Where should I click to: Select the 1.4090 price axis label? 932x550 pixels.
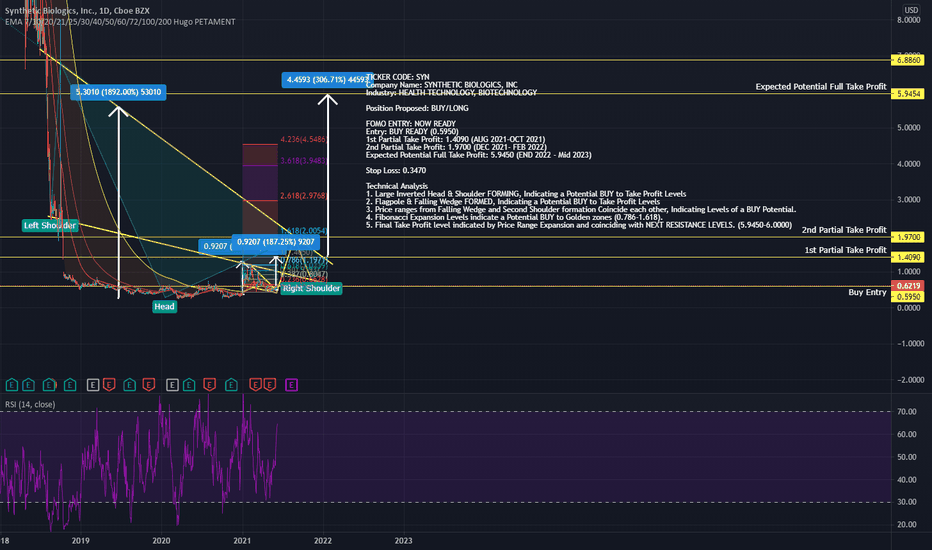(908, 257)
